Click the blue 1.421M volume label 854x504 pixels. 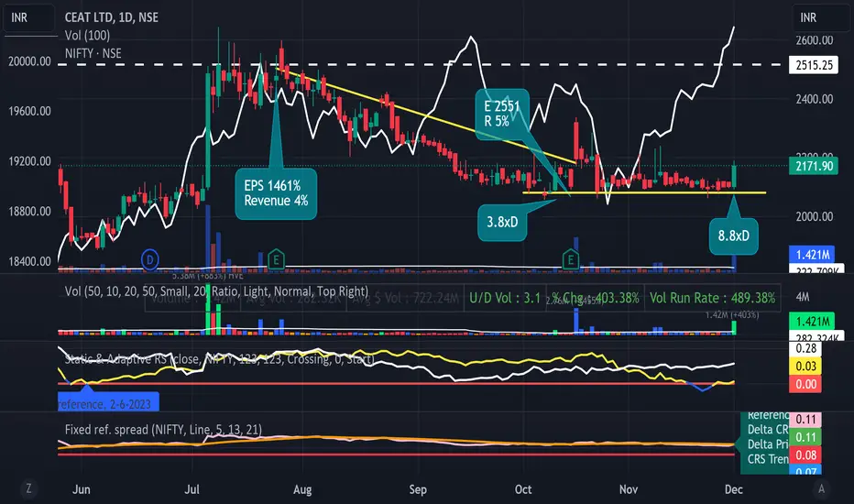click(x=813, y=255)
